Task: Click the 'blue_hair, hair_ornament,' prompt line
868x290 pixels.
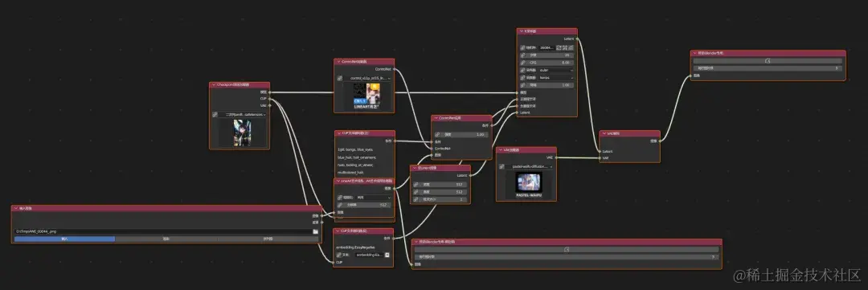Action: click(x=357, y=157)
